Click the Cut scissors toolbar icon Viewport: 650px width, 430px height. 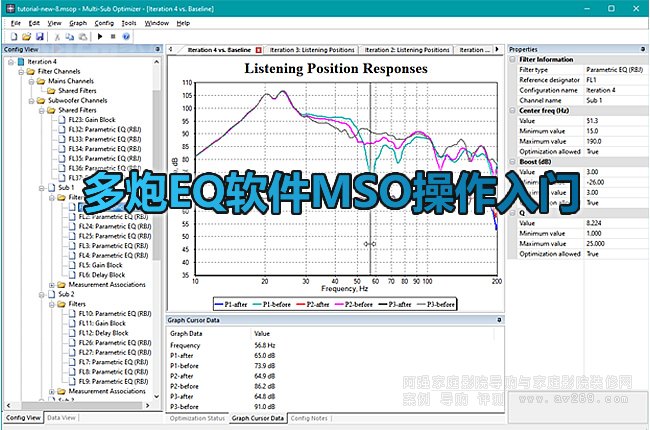[57, 37]
